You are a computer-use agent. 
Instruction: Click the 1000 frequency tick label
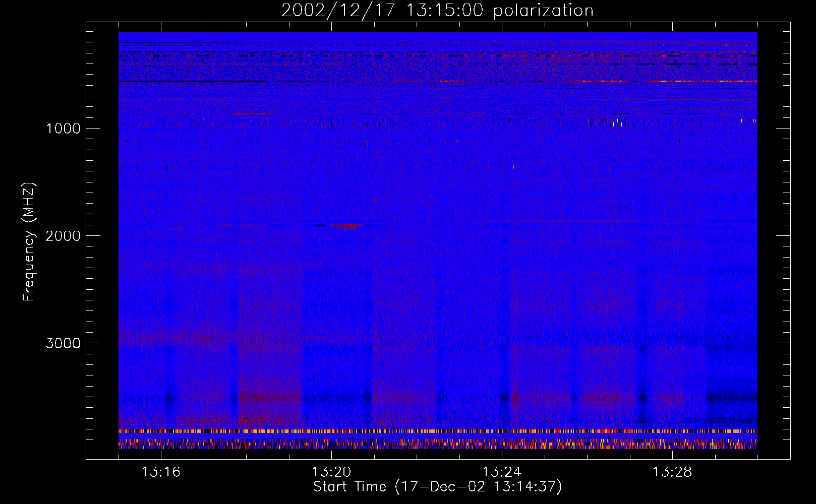click(63, 129)
